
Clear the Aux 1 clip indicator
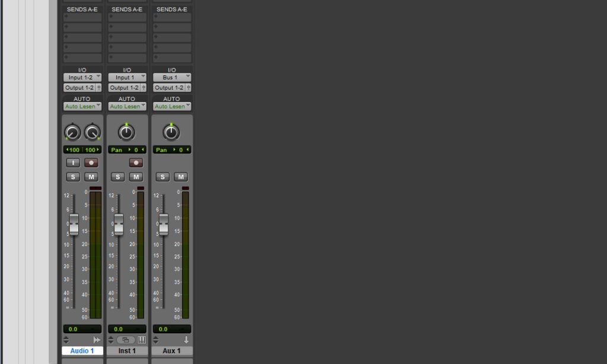coord(186,188)
